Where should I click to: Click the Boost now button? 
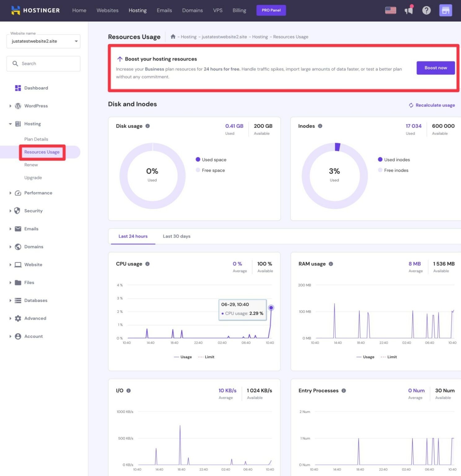pos(435,68)
